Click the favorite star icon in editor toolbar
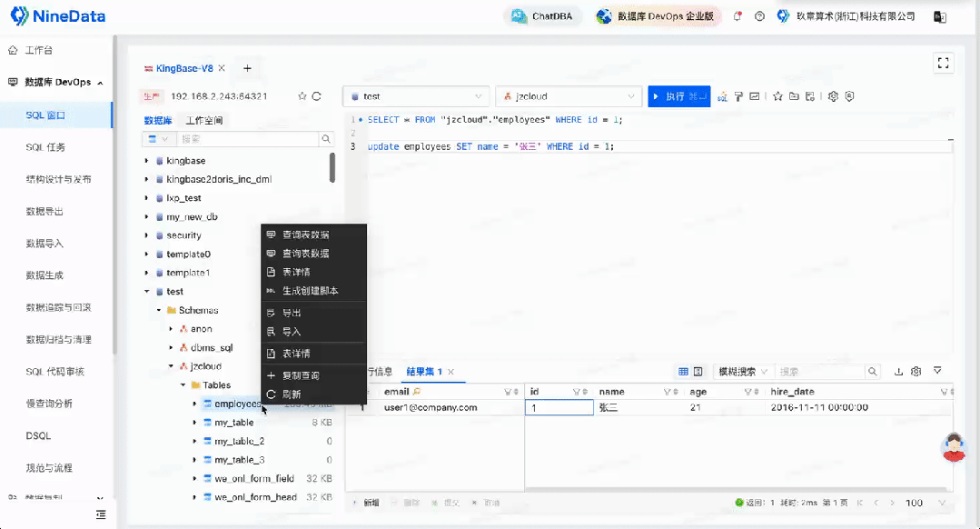Screen dimensions: 980x529 coord(777,96)
